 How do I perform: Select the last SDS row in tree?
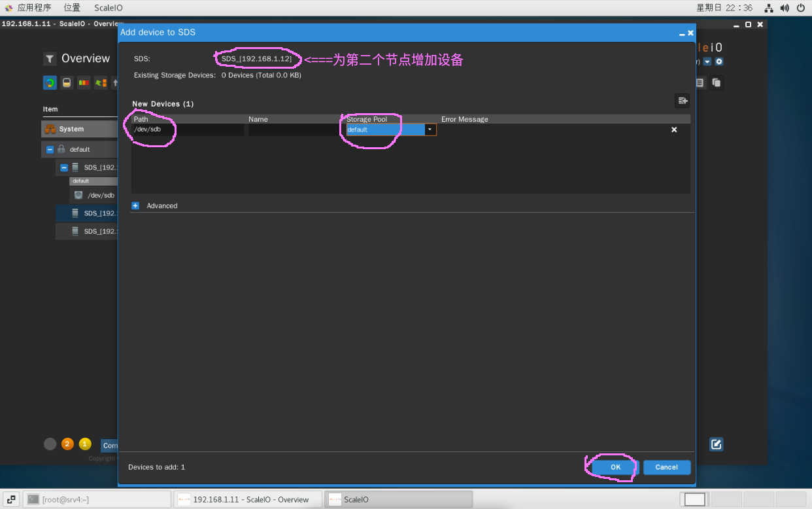[86, 231]
